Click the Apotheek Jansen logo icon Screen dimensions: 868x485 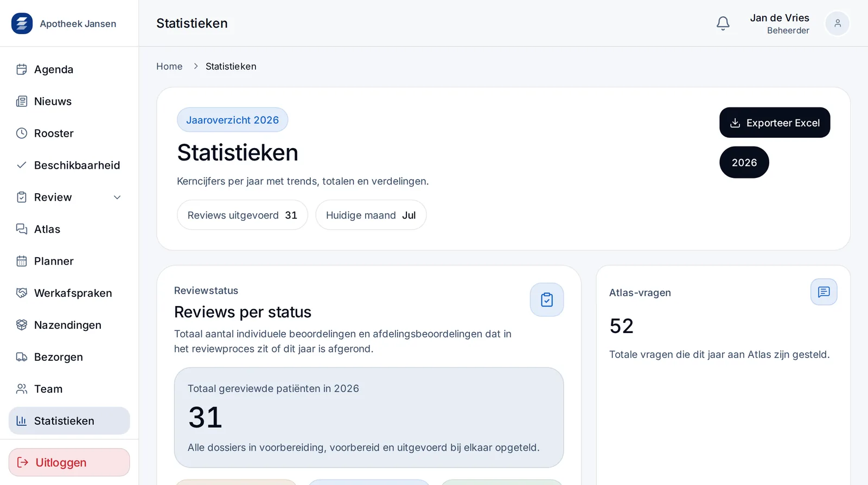point(22,23)
